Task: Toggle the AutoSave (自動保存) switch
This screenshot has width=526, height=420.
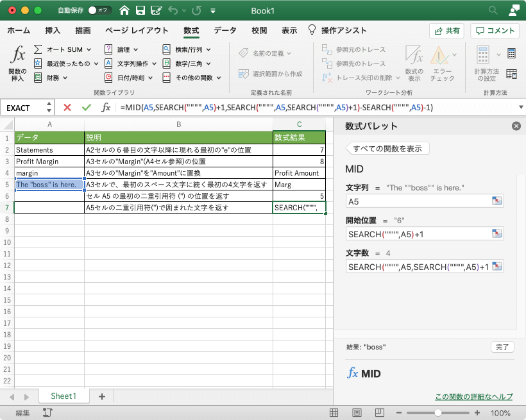Action: (x=99, y=10)
